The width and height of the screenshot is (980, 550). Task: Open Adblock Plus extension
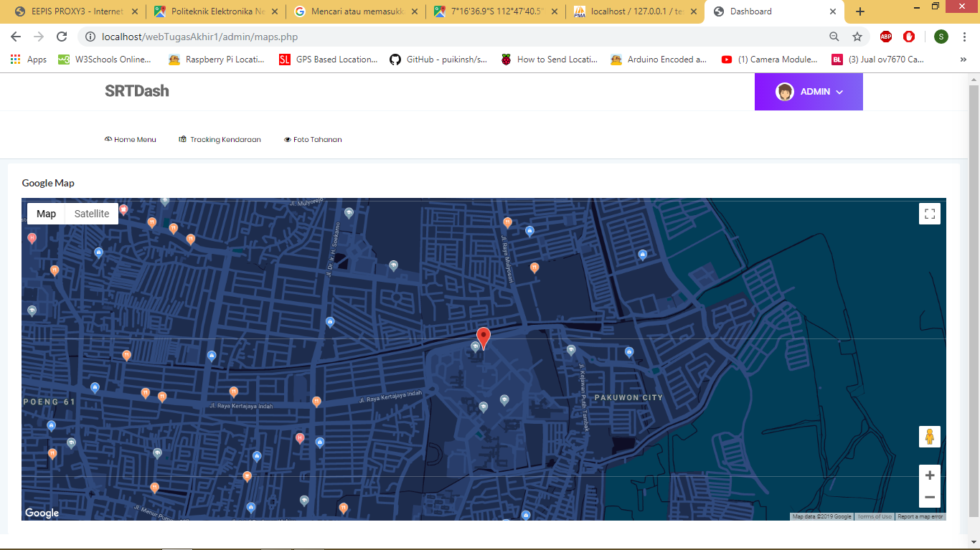point(886,37)
